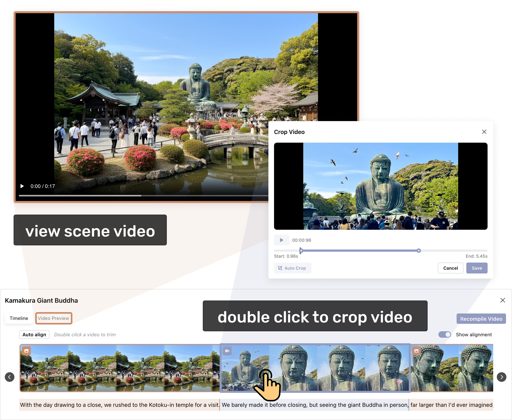Save the cropped video
This screenshot has height=420, width=512.
pyautogui.click(x=477, y=268)
